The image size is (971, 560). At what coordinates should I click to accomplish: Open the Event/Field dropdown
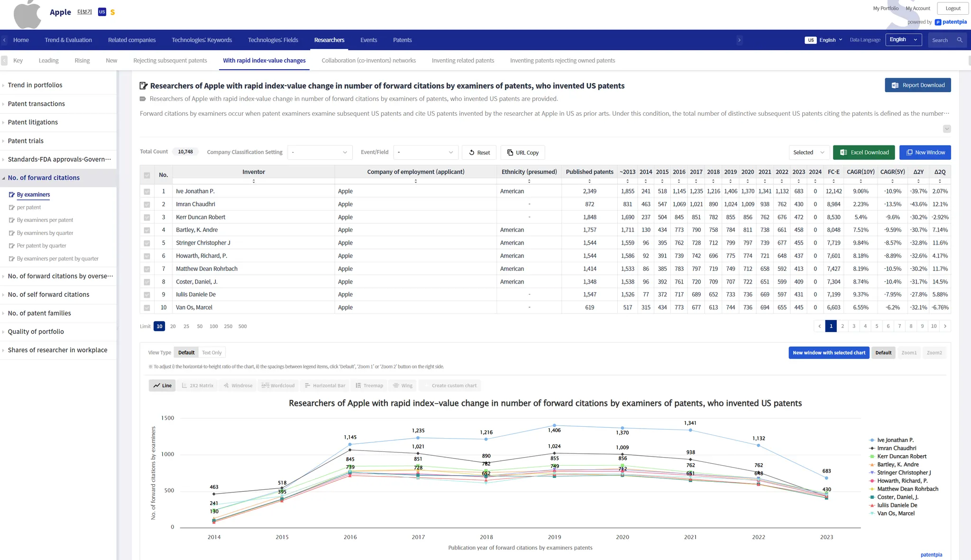tap(425, 152)
